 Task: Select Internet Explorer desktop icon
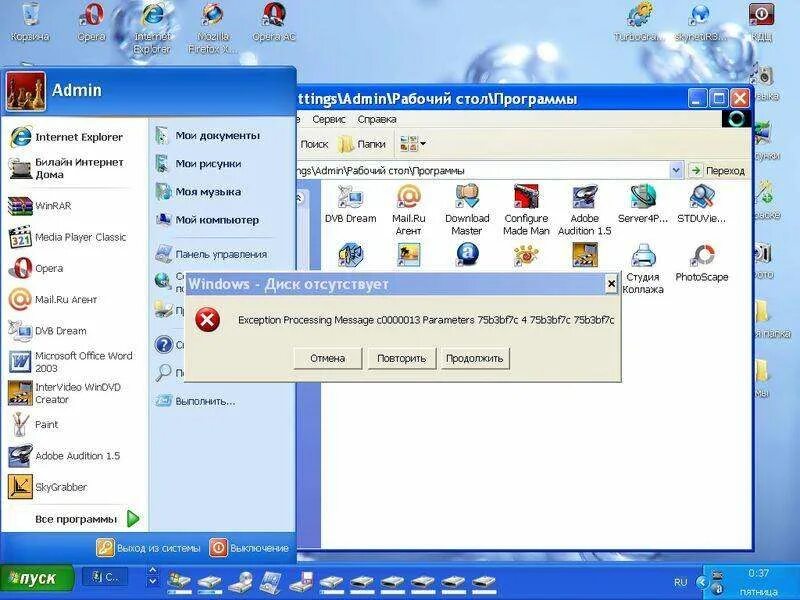(152, 29)
